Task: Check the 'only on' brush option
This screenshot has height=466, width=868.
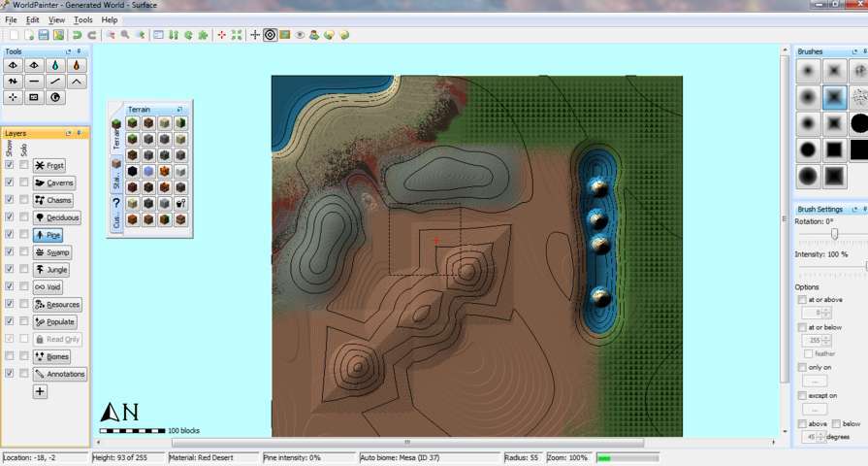Action: coord(801,368)
